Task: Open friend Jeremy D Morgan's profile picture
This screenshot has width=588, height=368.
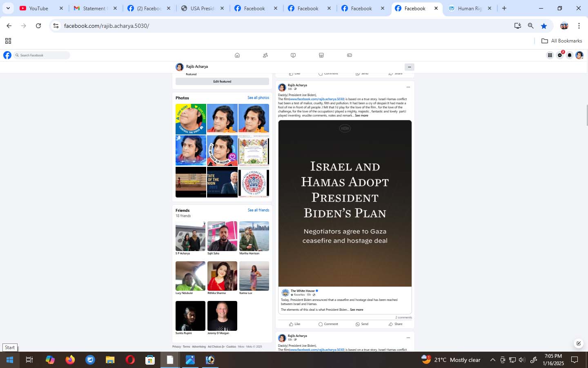Action: tap(222, 316)
